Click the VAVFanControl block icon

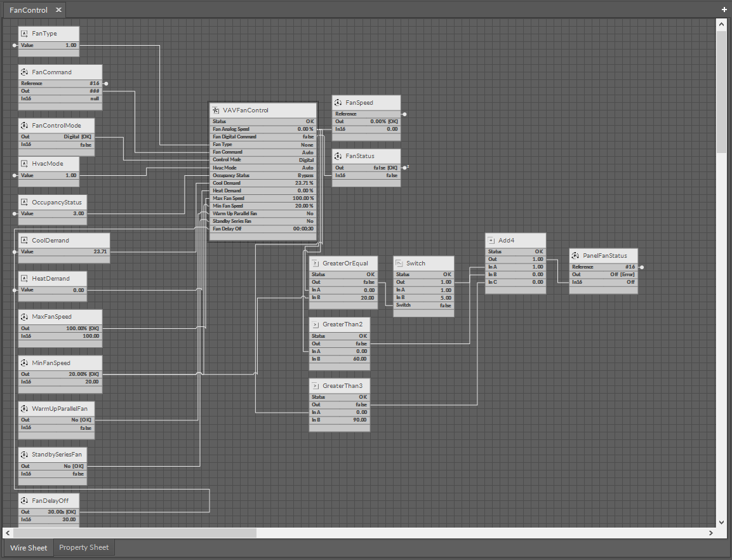[x=216, y=110]
